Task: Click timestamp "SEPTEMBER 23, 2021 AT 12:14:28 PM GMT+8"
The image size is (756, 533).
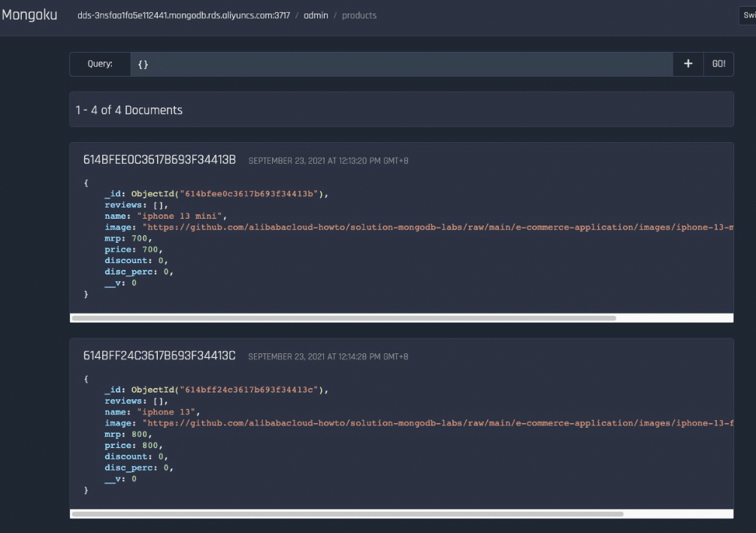Action: click(x=328, y=356)
